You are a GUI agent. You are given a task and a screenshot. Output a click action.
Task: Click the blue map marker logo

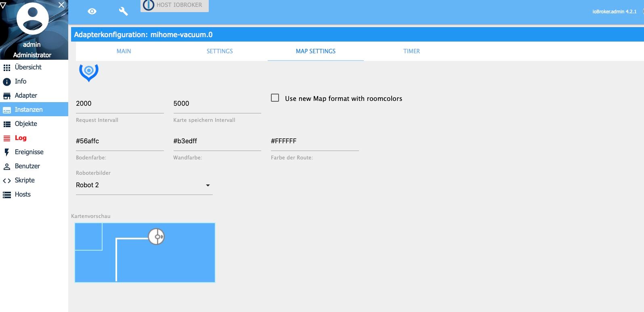[89, 73]
